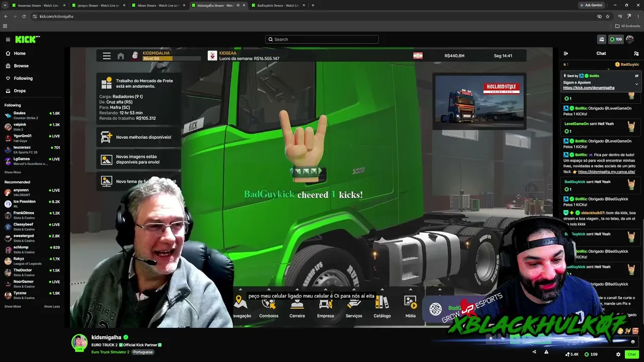Open the schlump recommended channel
644x362 pixels.
tap(32, 249)
